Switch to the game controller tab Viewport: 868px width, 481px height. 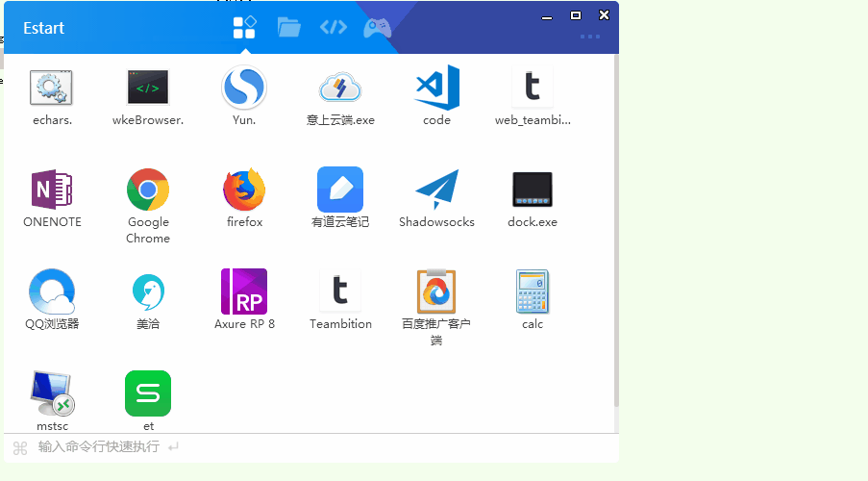pyautogui.click(x=378, y=28)
